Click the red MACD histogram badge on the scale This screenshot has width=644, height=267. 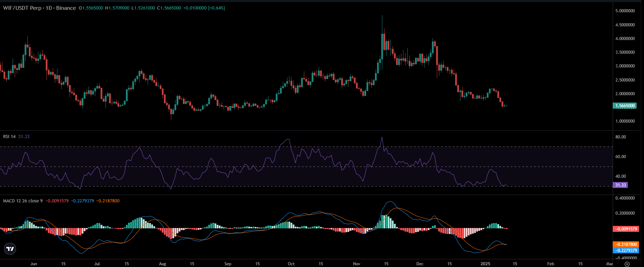tap(625, 229)
